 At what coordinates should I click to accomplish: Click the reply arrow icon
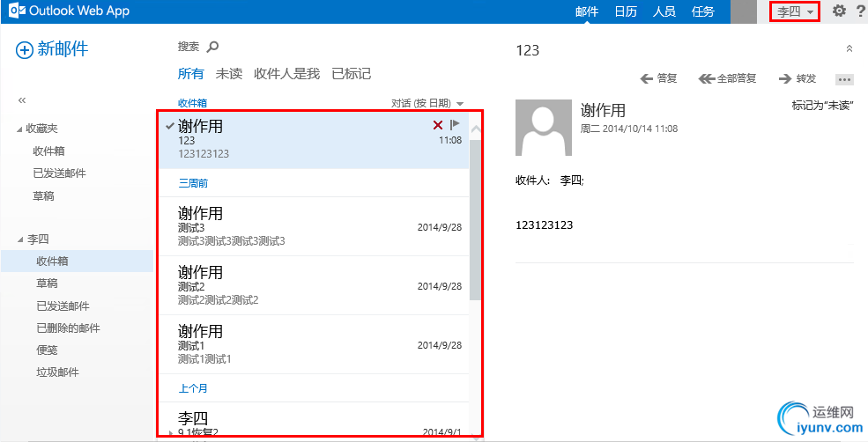(646, 79)
